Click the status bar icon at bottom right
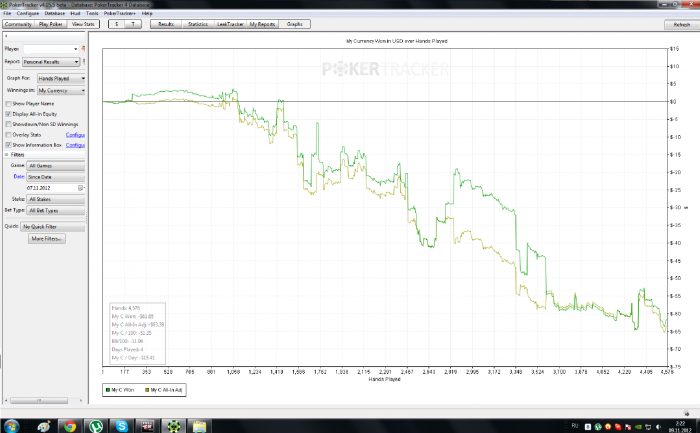 pyautogui.click(x=687, y=413)
